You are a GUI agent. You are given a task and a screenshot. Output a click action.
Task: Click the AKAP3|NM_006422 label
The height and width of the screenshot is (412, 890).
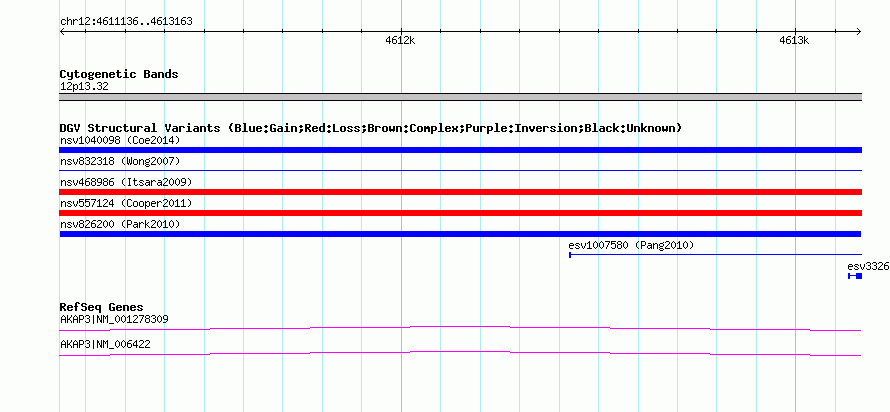pyautogui.click(x=105, y=344)
